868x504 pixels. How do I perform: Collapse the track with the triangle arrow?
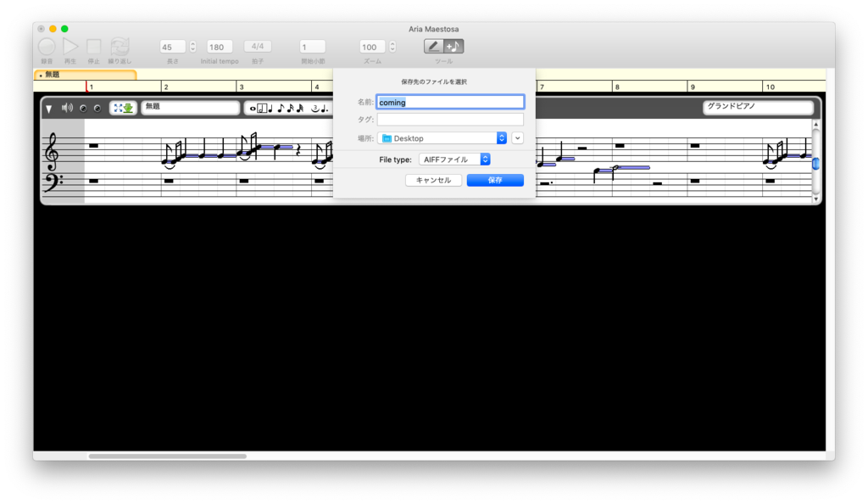(x=49, y=109)
